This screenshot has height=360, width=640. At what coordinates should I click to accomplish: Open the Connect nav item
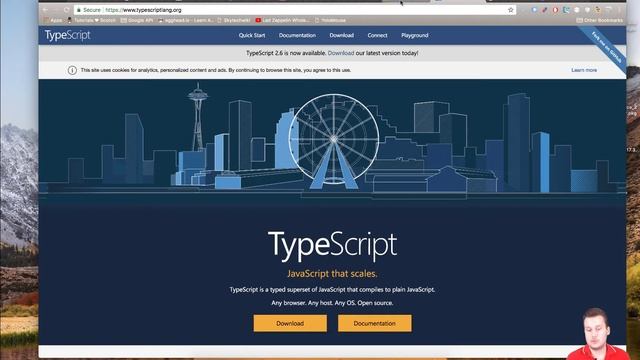(377, 36)
